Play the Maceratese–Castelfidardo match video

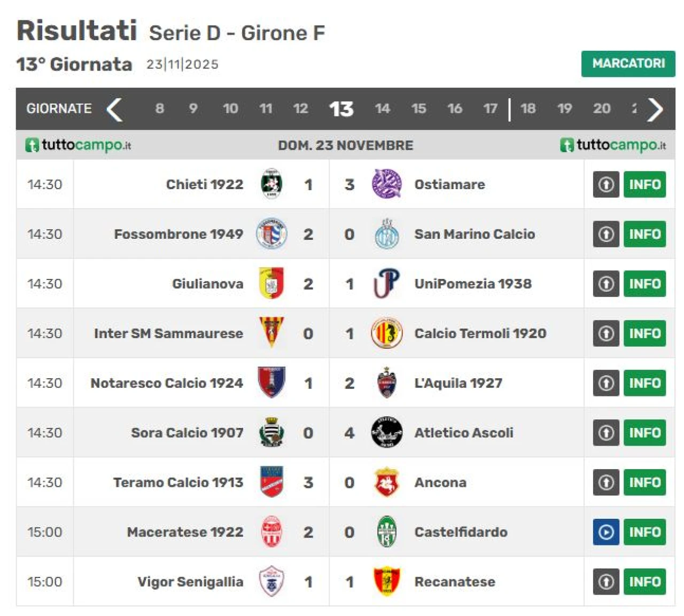click(606, 532)
